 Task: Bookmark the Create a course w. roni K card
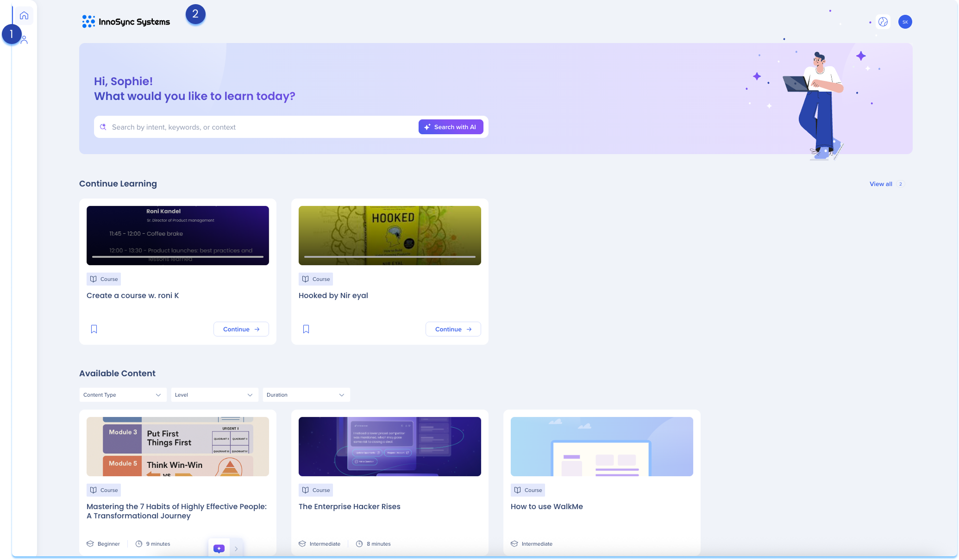94,329
